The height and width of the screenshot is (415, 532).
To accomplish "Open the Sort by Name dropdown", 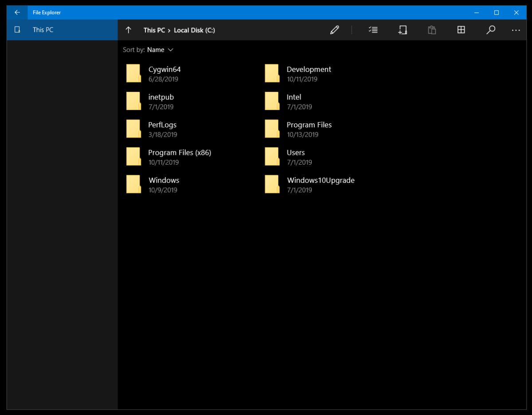I will [x=155, y=50].
